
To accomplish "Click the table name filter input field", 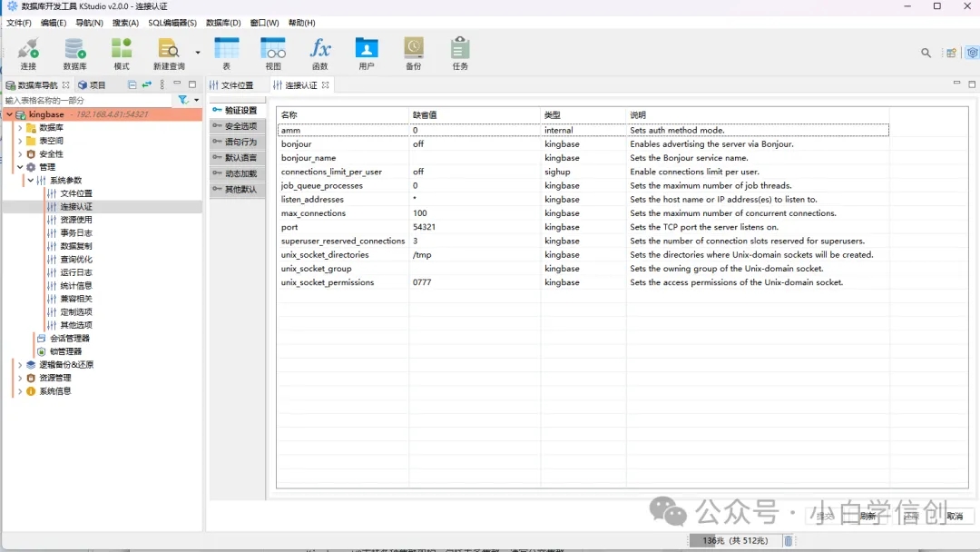I will [87, 100].
